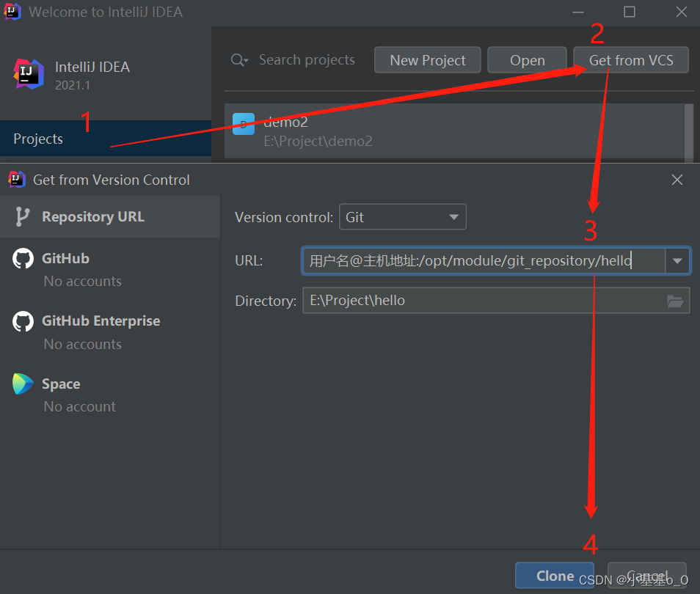Expand the URL history dropdown arrow
700x594 pixels.
point(677,260)
